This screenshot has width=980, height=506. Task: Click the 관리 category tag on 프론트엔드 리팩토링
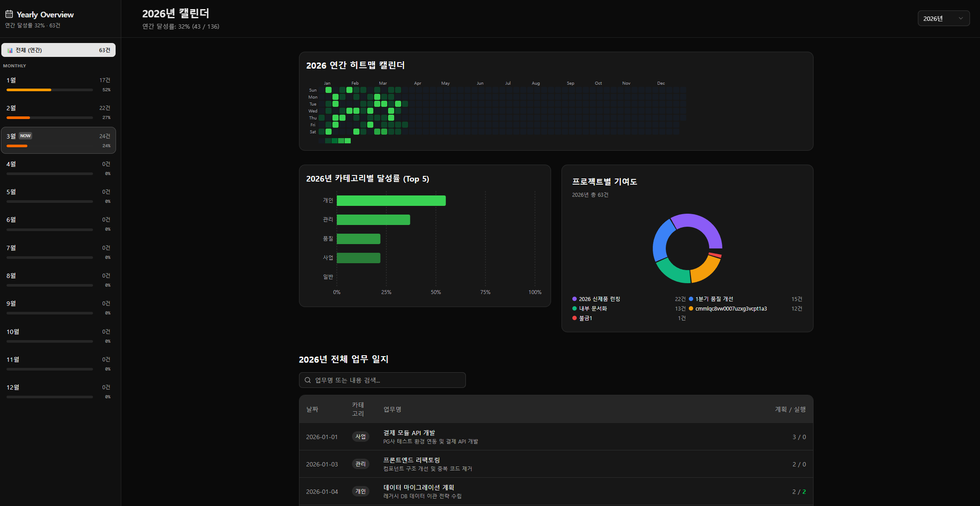(x=360, y=464)
